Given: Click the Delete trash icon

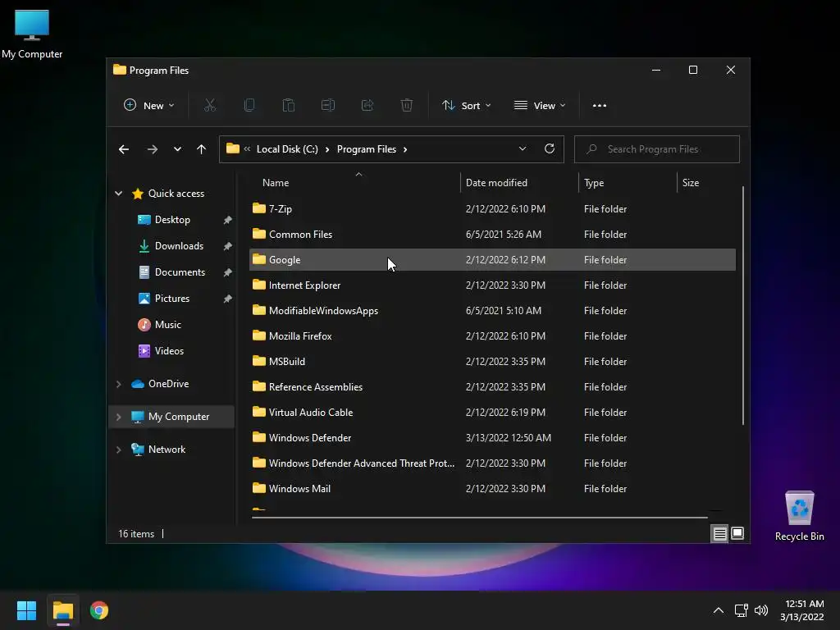Looking at the screenshot, I should tap(407, 106).
